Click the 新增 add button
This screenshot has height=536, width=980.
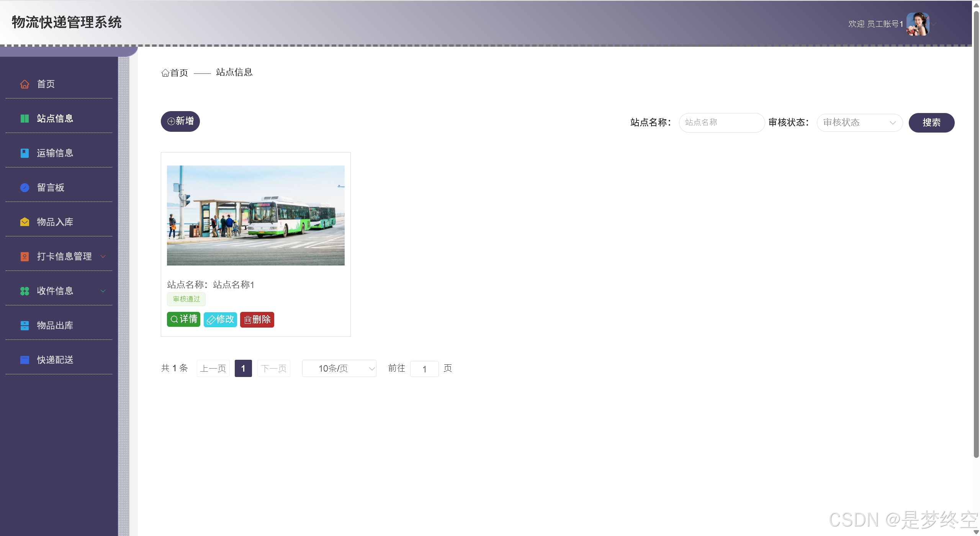click(180, 121)
